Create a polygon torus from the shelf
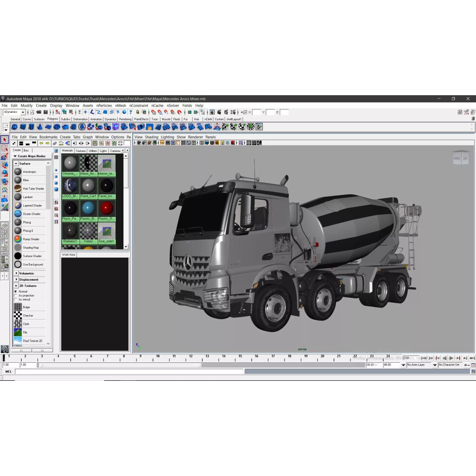476x476 pixels. click(x=57, y=127)
